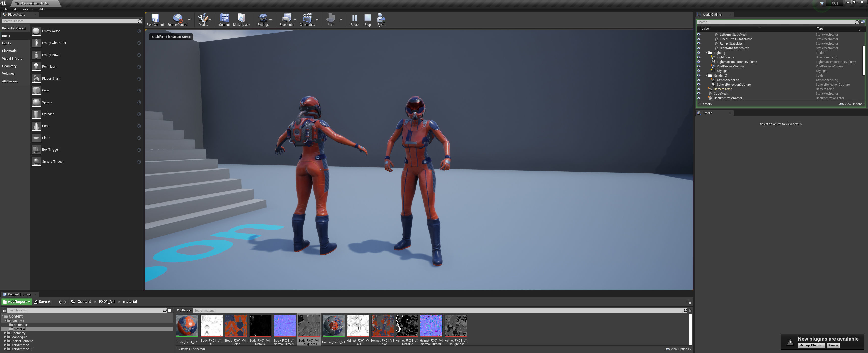Dismiss the new plugins notification

[x=833, y=345]
